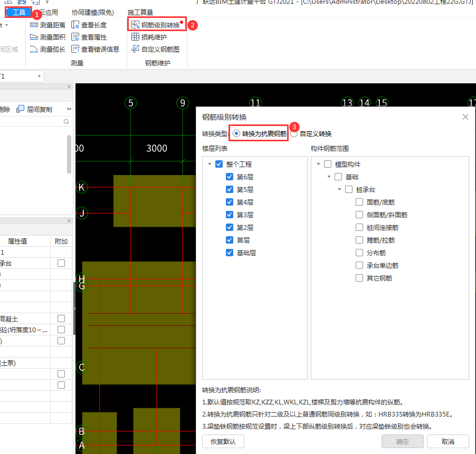Select 测量距离 measuring tool
The height and width of the screenshot is (454, 476).
[x=47, y=25]
